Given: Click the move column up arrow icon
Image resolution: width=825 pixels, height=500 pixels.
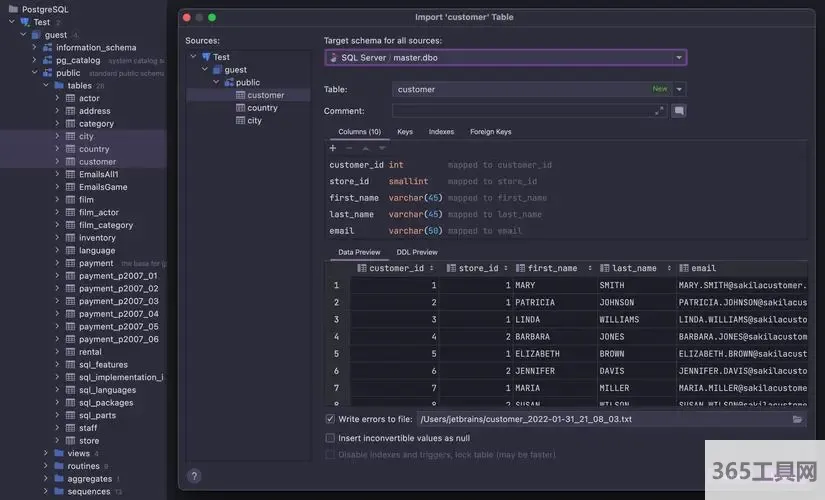Looking at the screenshot, I should [365, 148].
